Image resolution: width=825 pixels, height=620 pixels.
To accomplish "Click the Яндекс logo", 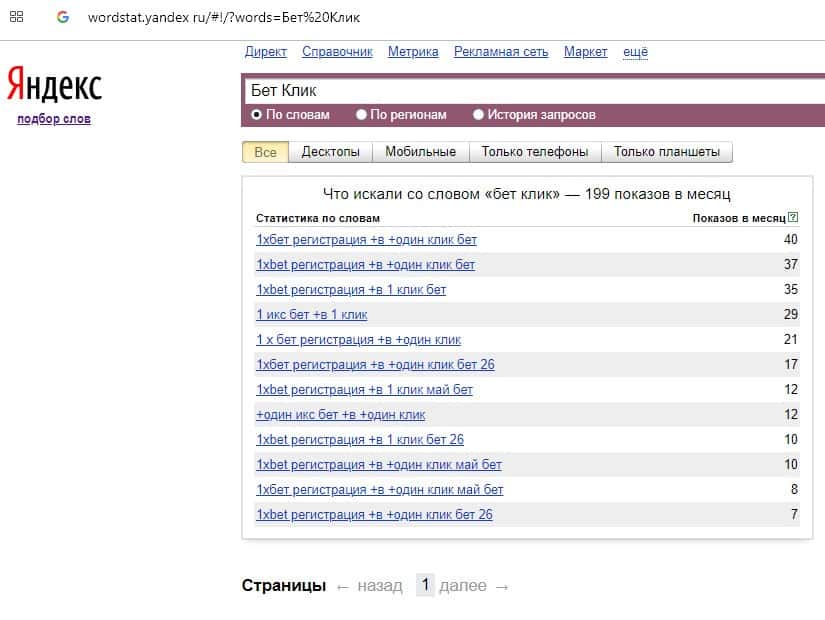I will coord(54,84).
